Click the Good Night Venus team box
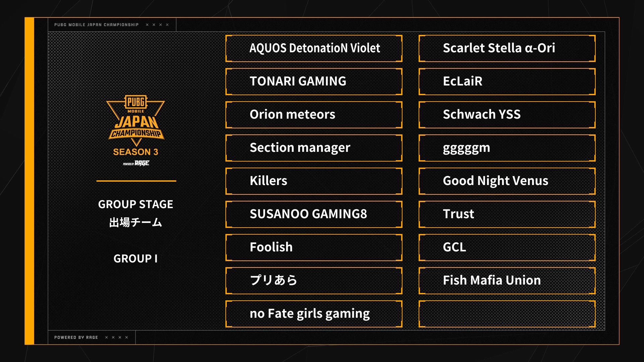The image size is (644, 362). (x=507, y=181)
